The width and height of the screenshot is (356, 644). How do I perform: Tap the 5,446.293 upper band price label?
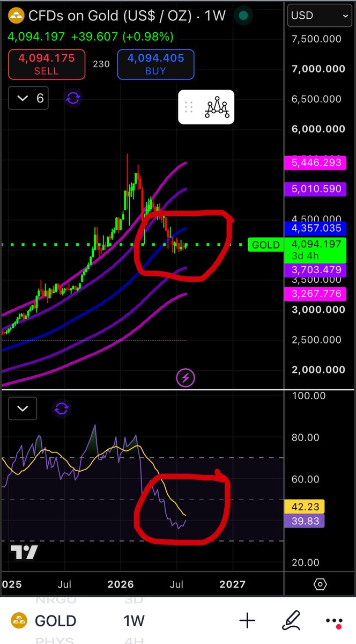316,163
